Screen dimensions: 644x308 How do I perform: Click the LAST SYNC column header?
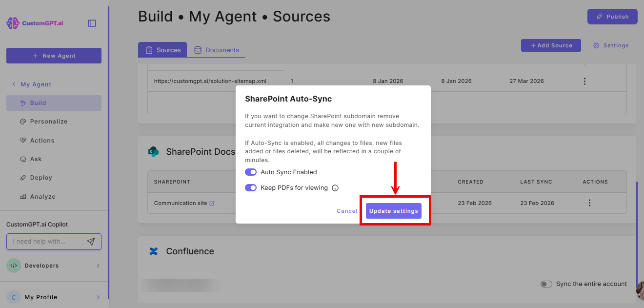536,182
